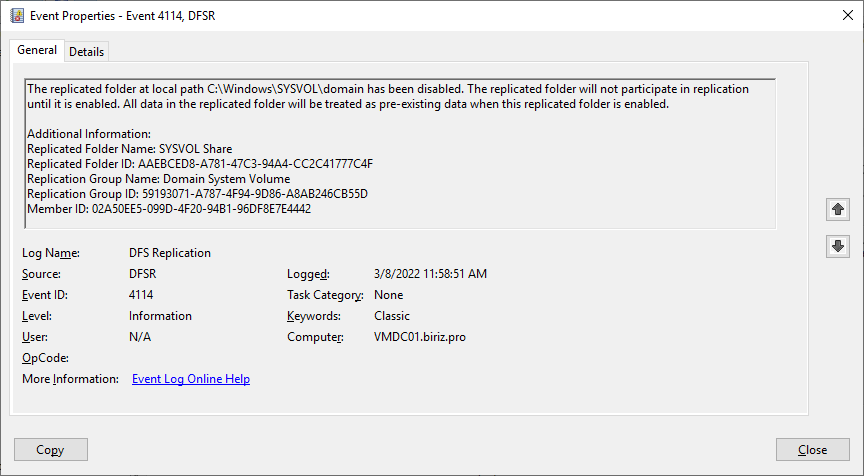Click the Close button

coord(813,450)
